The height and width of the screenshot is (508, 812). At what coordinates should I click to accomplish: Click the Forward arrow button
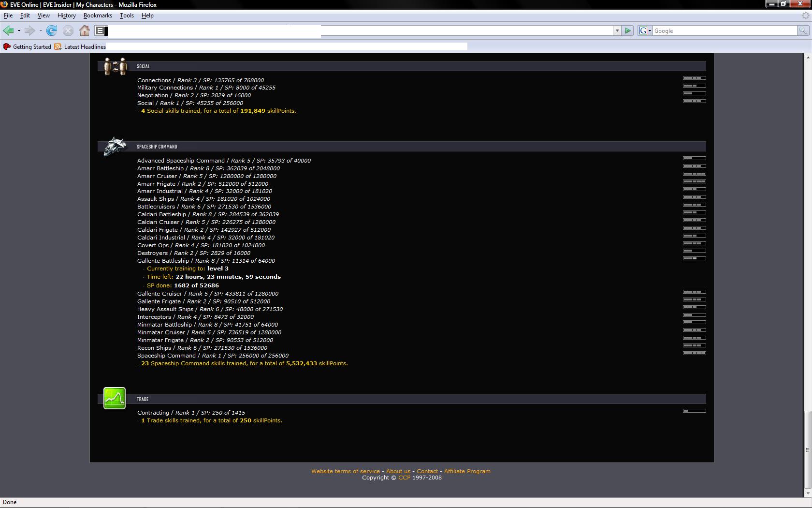click(x=29, y=31)
